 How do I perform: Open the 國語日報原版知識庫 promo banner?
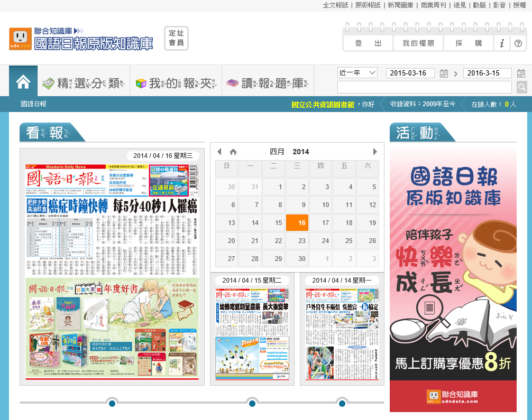453,280
